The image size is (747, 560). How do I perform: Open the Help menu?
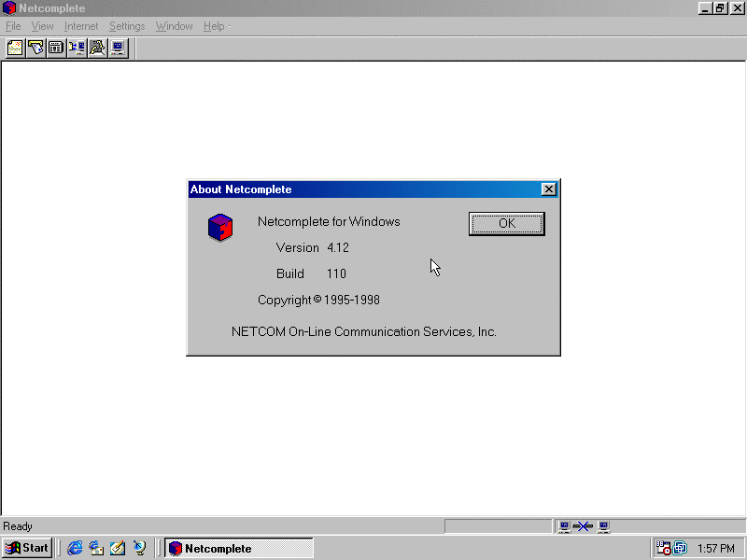click(214, 26)
